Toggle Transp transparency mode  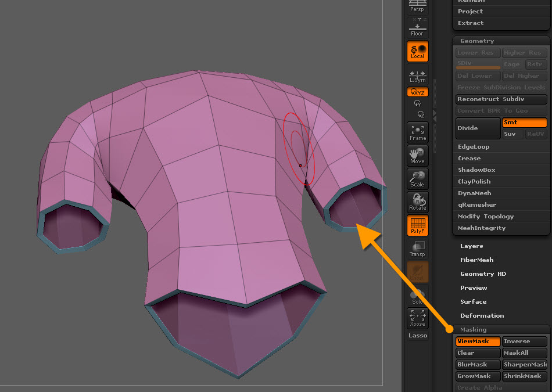point(418,249)
